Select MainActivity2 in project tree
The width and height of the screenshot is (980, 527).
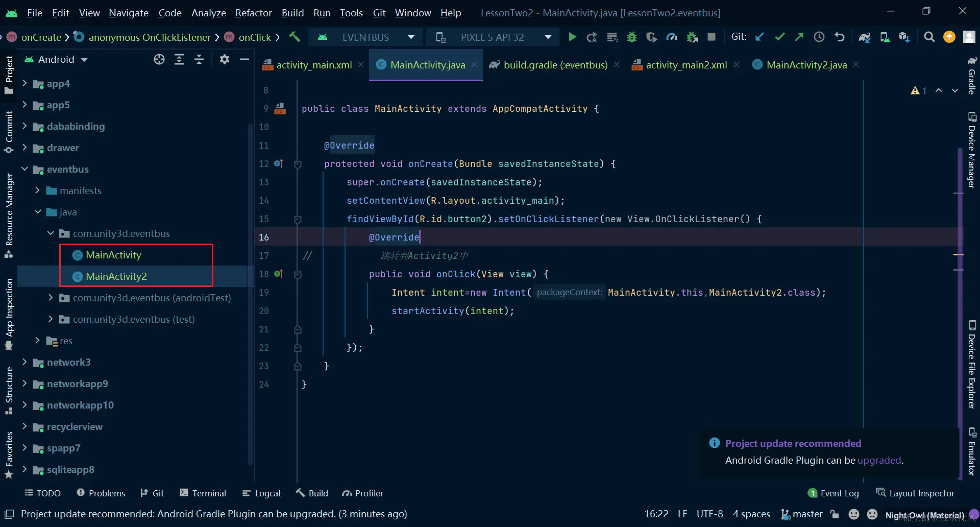pos(116,276)
